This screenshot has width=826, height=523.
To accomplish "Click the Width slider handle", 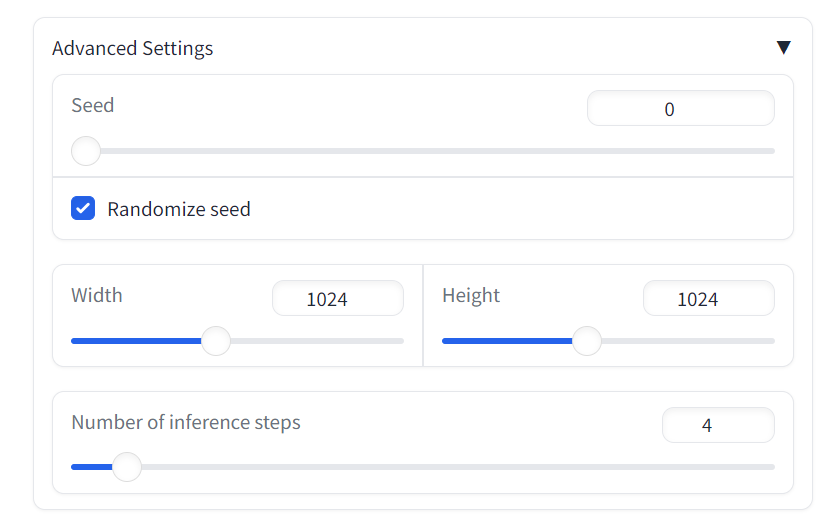I will pyautogui.click(x=216, y=341).
